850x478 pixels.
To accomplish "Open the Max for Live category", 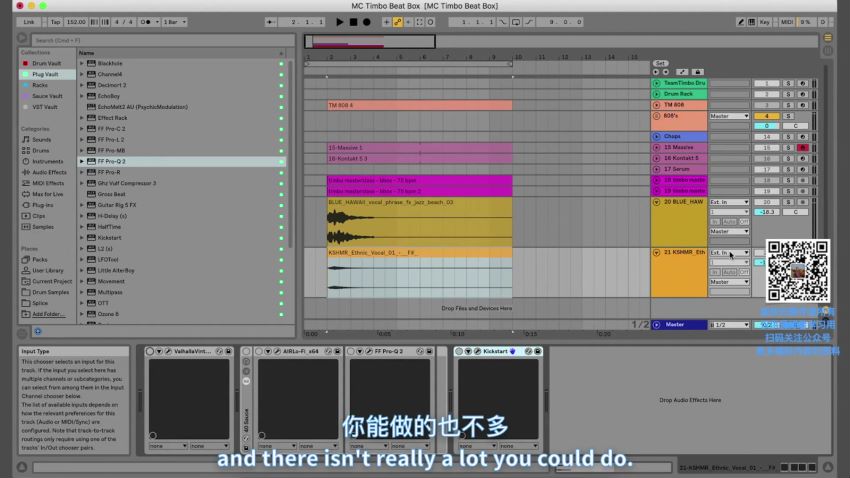I will [x=47, y=194].
